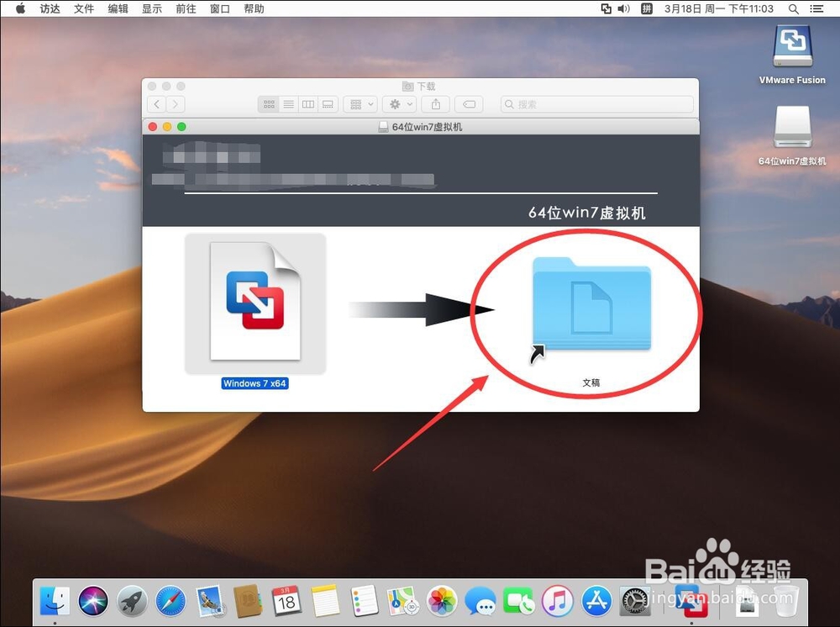Viewport: 840px width, 627px height.
Task: Click VMware Fusion icon in the Dock
Action: [x=691, y=600]
